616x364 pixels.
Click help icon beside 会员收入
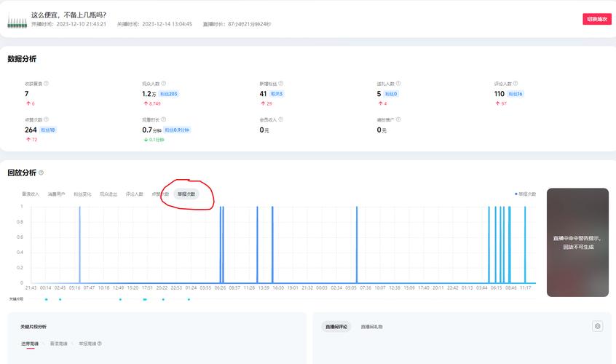(280, 119)
